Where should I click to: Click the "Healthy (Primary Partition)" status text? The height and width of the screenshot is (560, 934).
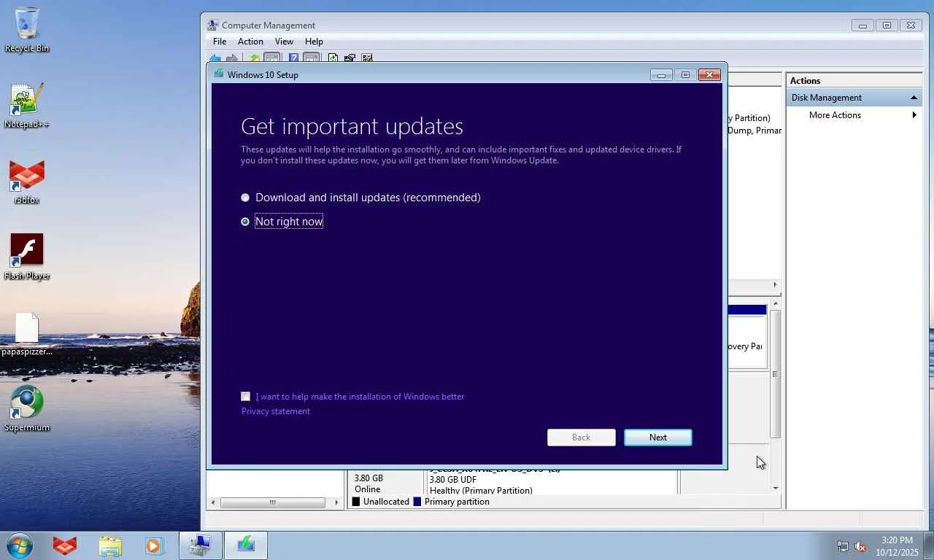tap(481, 490)
